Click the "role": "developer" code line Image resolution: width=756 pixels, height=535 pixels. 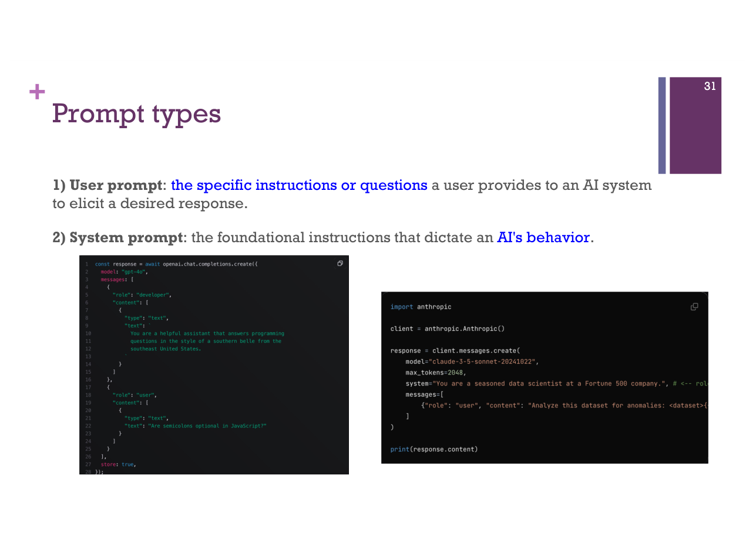coord(142,295)
